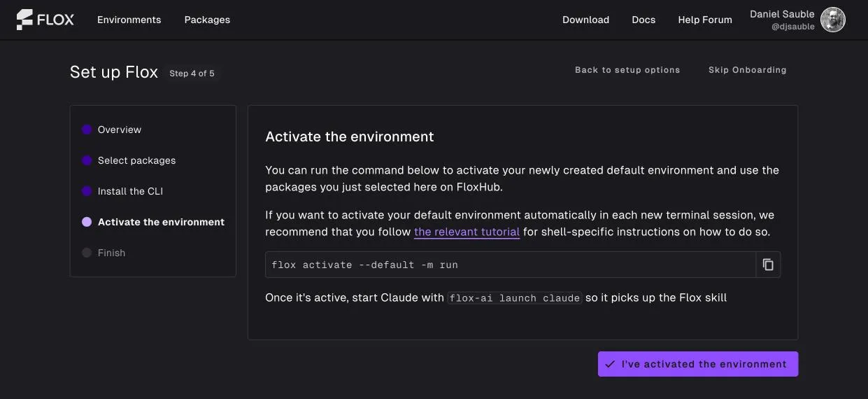Go to the Select packages step
The width and height of the screenshot is (868, 399).
(x=129, y=160)
